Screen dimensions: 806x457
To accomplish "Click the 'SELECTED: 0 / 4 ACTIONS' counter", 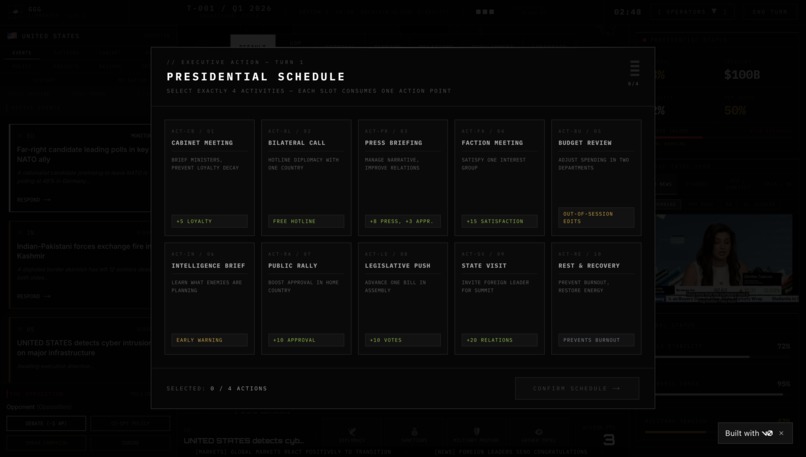I will pyautogui.click(x=216, y=389).
